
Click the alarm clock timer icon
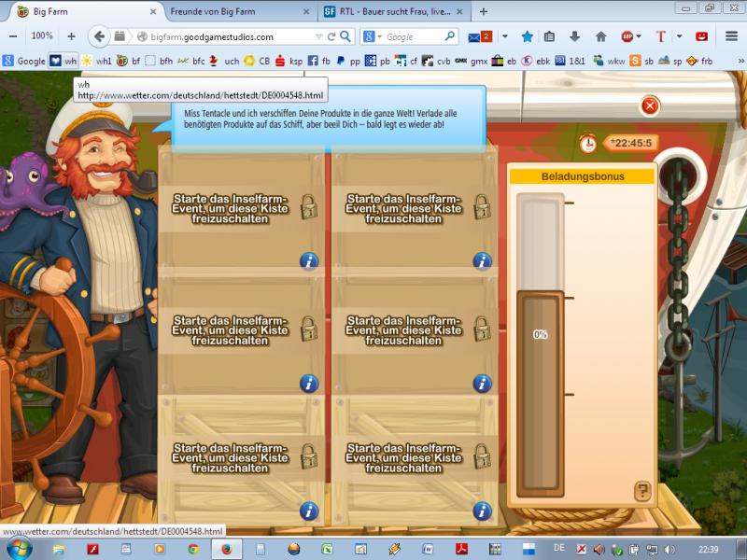(588, 143)
